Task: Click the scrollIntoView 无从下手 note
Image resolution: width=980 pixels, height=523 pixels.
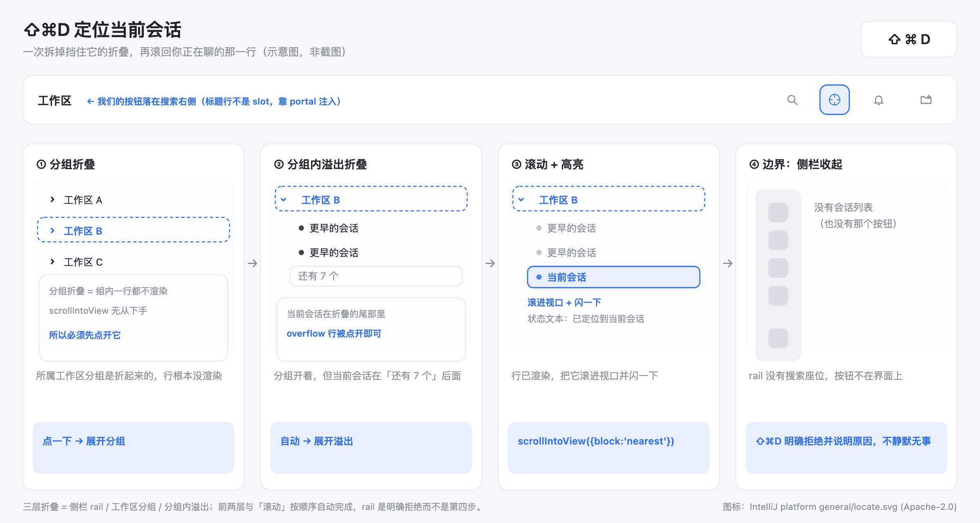Action: tap(98, 311)
